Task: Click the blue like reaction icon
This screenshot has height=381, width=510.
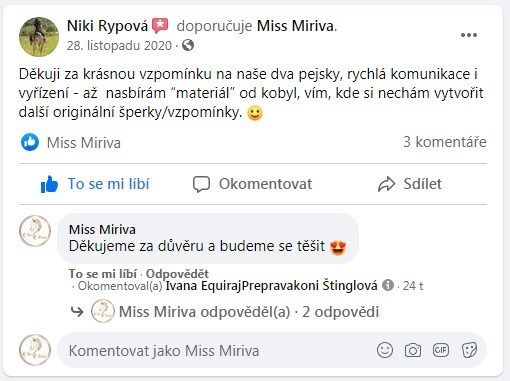Action: 30,142
